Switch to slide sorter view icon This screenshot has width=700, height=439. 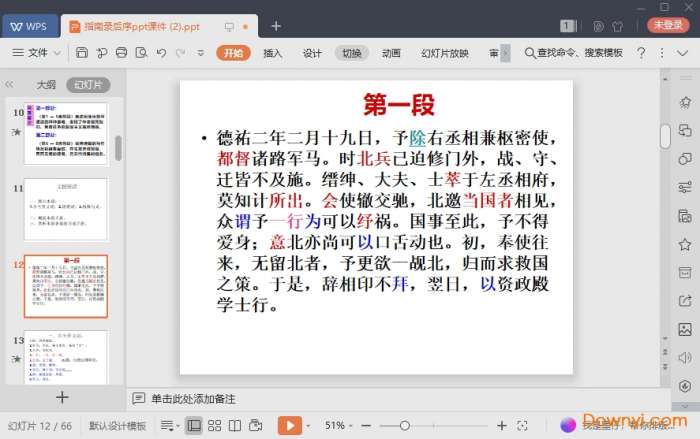pos(214,426)
